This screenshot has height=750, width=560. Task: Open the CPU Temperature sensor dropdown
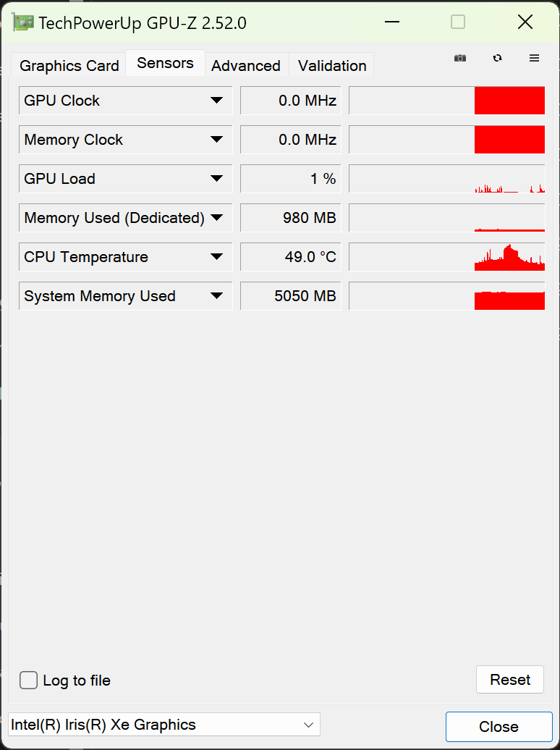pos(216,257)
